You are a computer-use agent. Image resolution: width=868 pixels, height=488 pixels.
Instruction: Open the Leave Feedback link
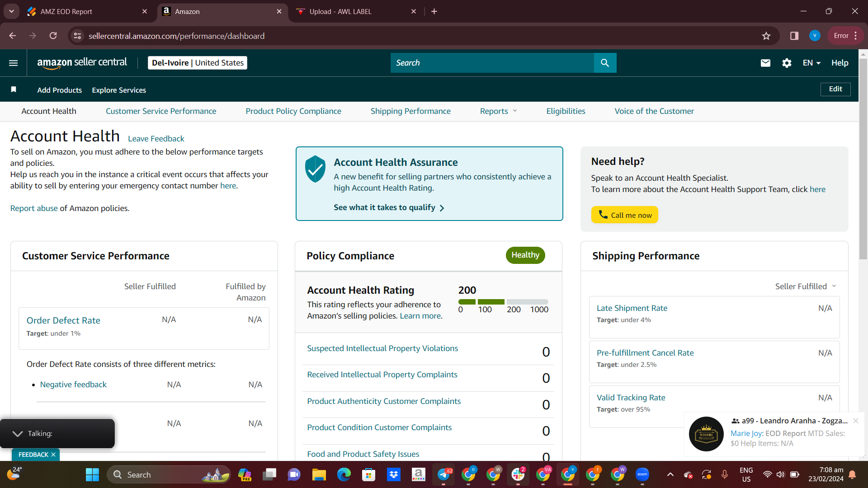(x=156, y=139)
